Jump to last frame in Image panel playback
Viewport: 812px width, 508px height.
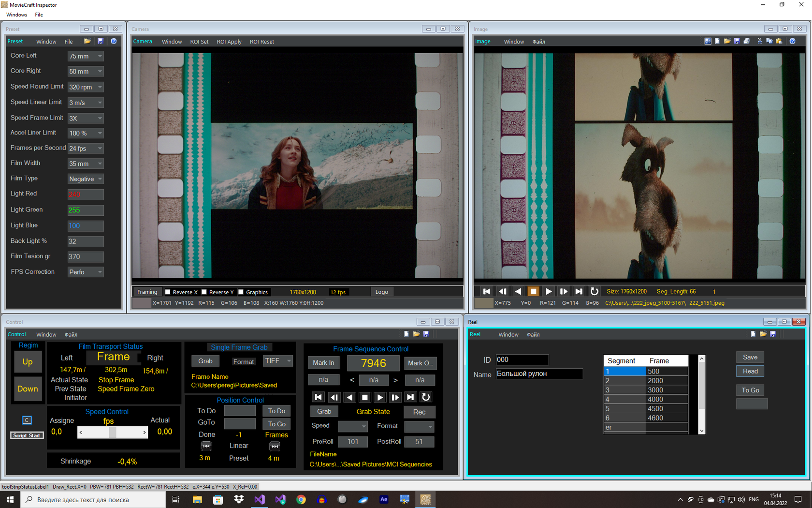click(579, 291)
